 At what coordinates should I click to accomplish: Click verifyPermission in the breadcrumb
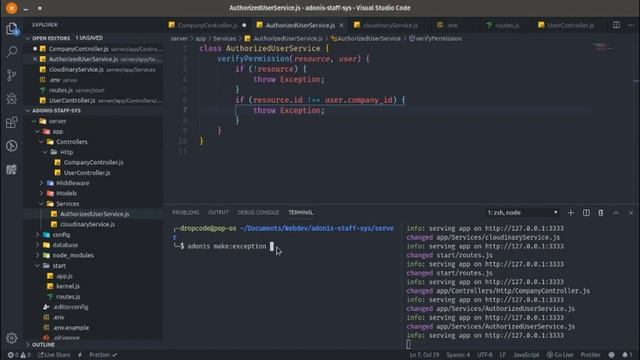click(x=438, y=38)
